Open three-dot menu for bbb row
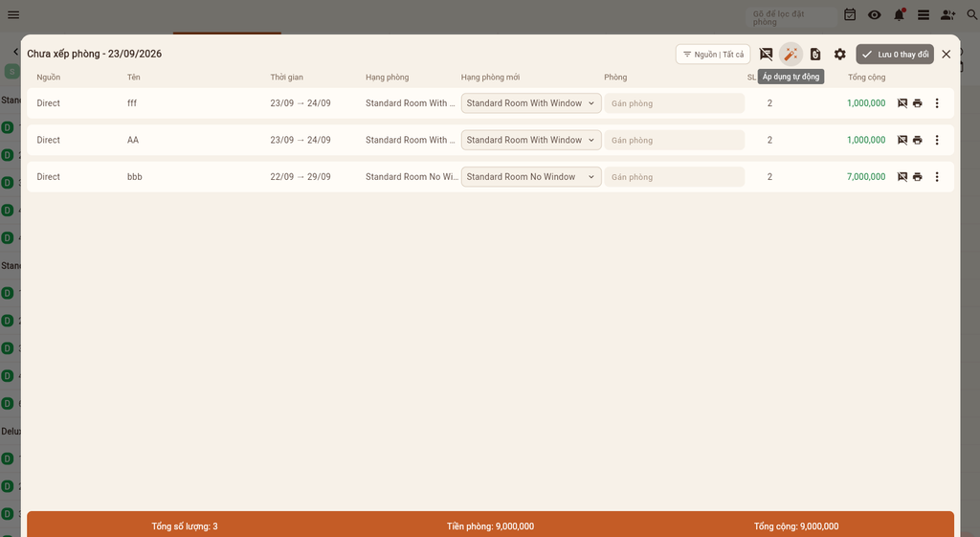 (937, 177)
